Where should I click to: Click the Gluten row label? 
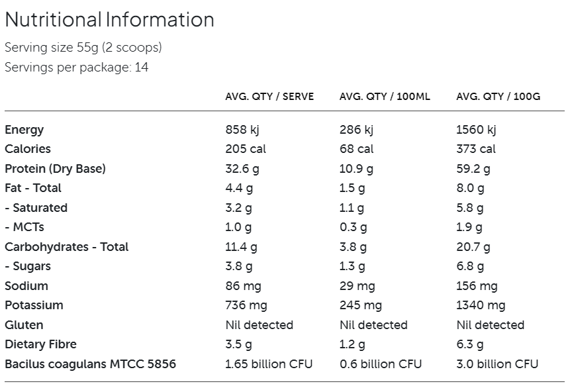(x=24, y=325)
